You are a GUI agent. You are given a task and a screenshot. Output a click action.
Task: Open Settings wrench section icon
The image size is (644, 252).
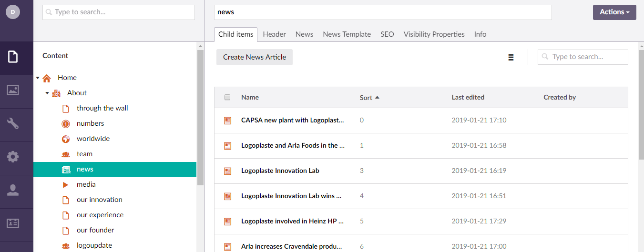13,123
